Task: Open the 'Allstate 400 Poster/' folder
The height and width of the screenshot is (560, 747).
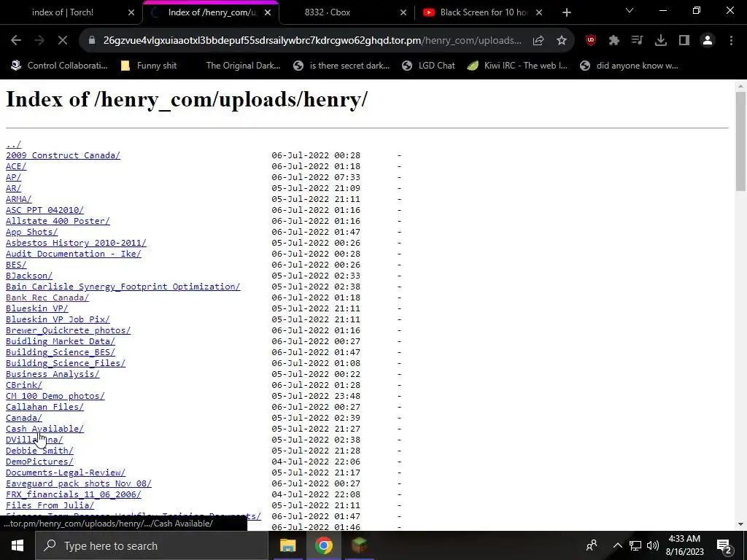Action: (58, 221)
